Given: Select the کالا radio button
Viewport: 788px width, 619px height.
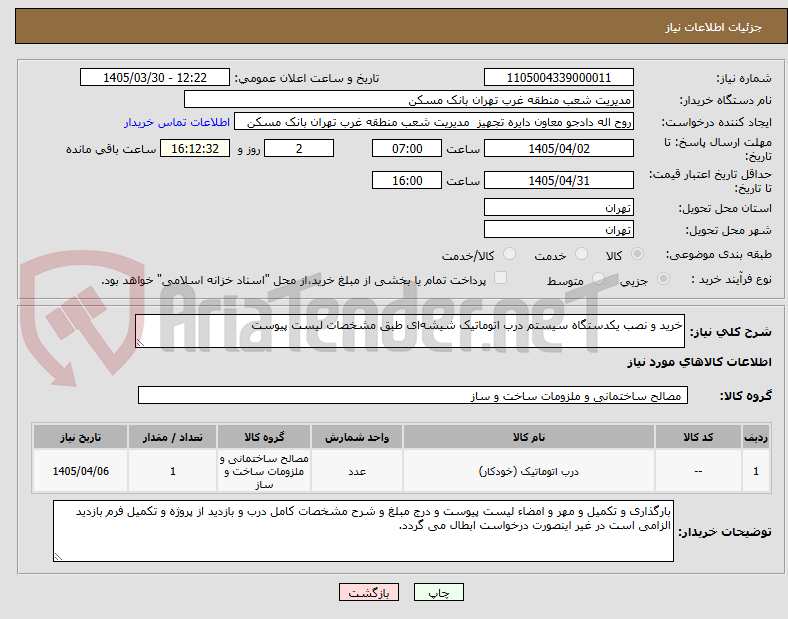Looking at the screenshot, I should tap(637, 254).
